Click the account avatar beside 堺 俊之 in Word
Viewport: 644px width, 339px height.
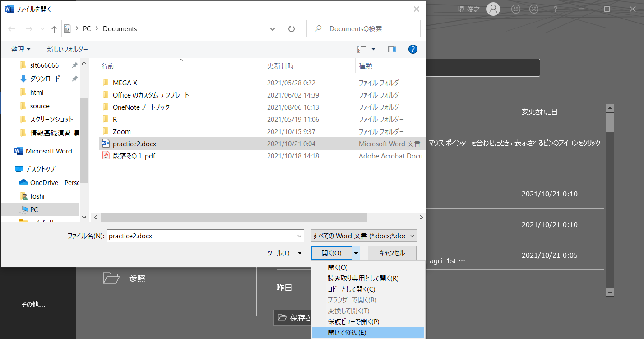click(x=493, y=9)
